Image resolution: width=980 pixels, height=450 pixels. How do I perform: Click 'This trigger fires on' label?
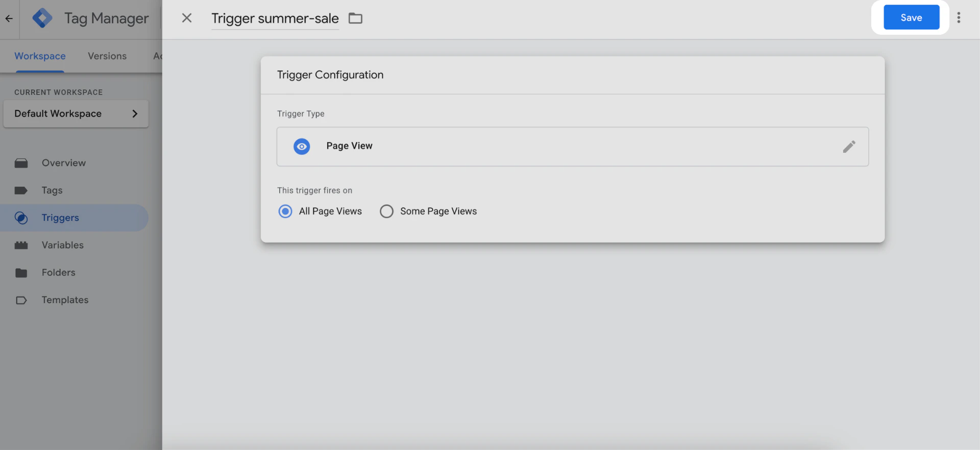tap(314, 191)
